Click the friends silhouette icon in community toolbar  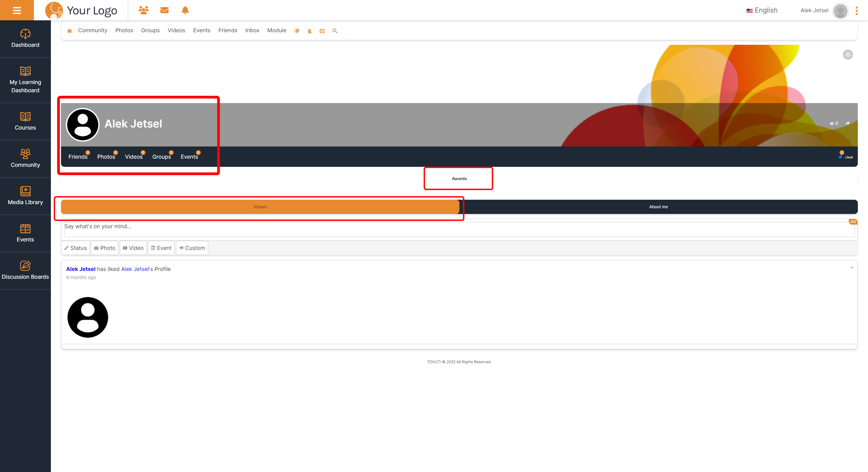click(310, 31)
